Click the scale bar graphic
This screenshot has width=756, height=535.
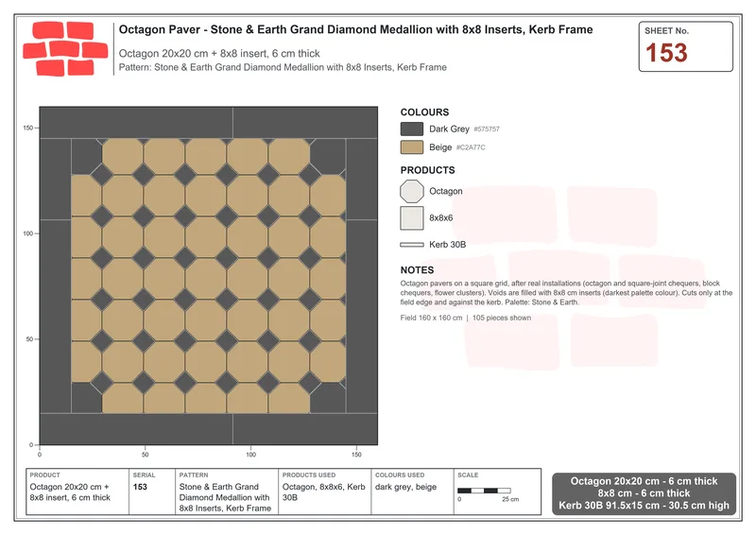[x=484, y=491]
